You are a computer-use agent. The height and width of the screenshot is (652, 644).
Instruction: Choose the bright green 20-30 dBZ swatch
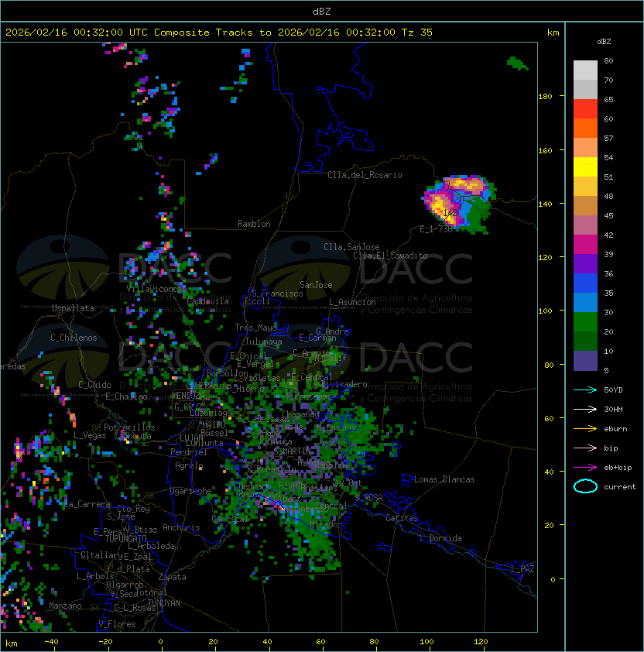coord(585,322)
